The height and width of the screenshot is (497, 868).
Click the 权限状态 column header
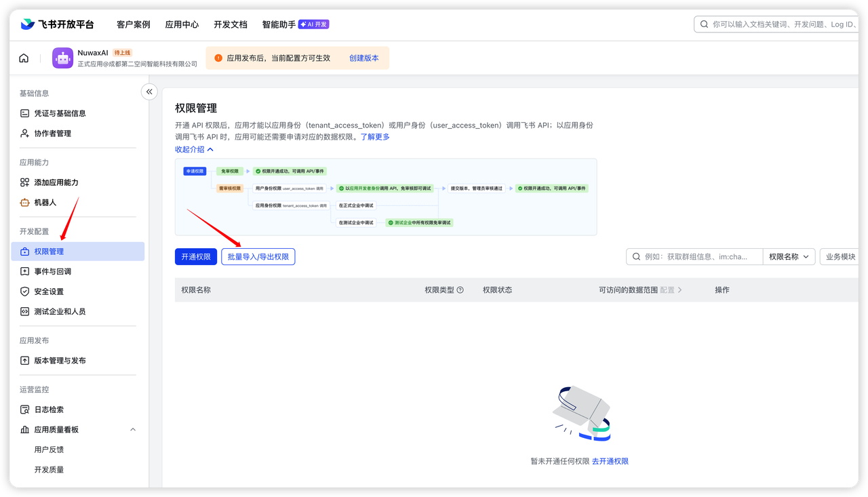tap(498, 290)
